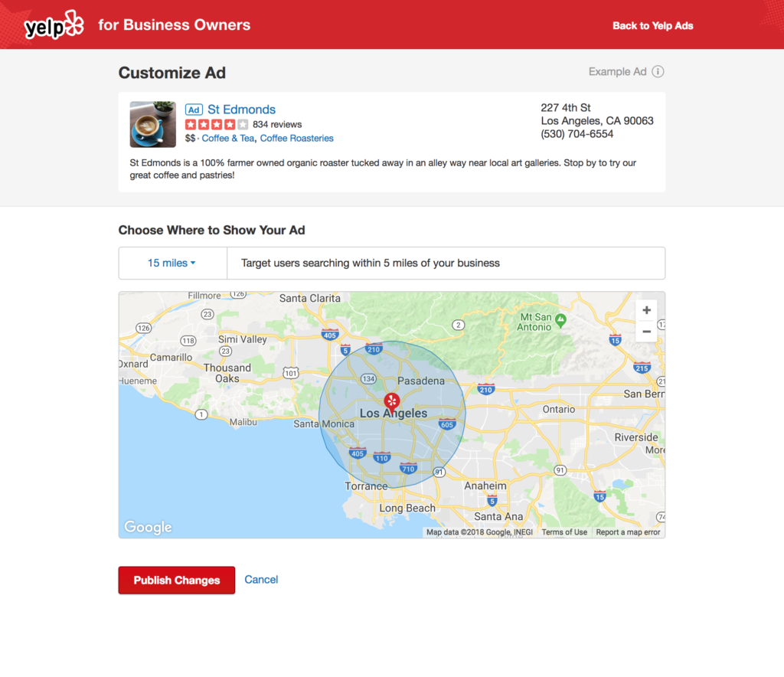Click the red Yelp pin on map

pyautogui.click(x=391, y=401)
